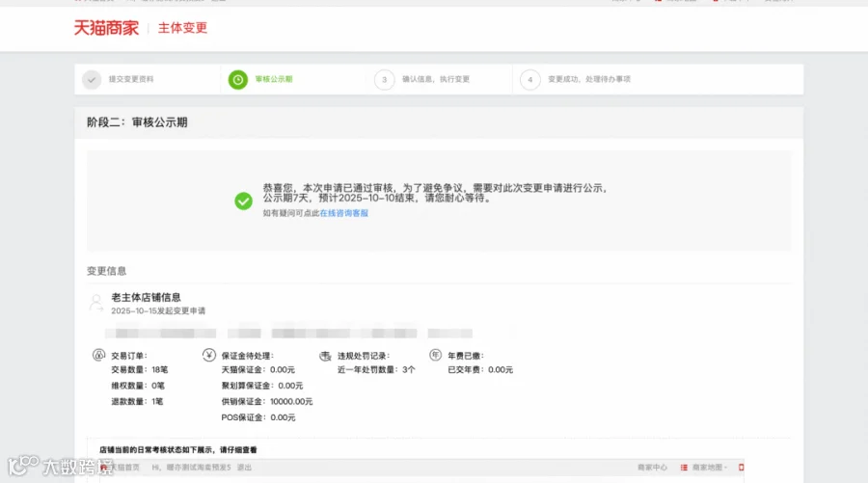Click the red list icon beside 商家地图
The image size is (868, 483).
click(x=684, y=468)
